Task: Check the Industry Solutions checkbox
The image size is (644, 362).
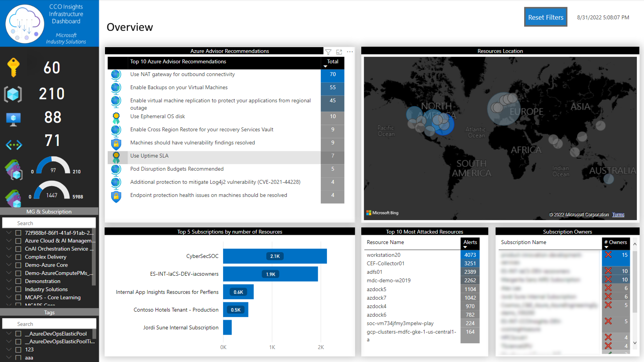Action: pyautogui.click(x=18, y=289)
